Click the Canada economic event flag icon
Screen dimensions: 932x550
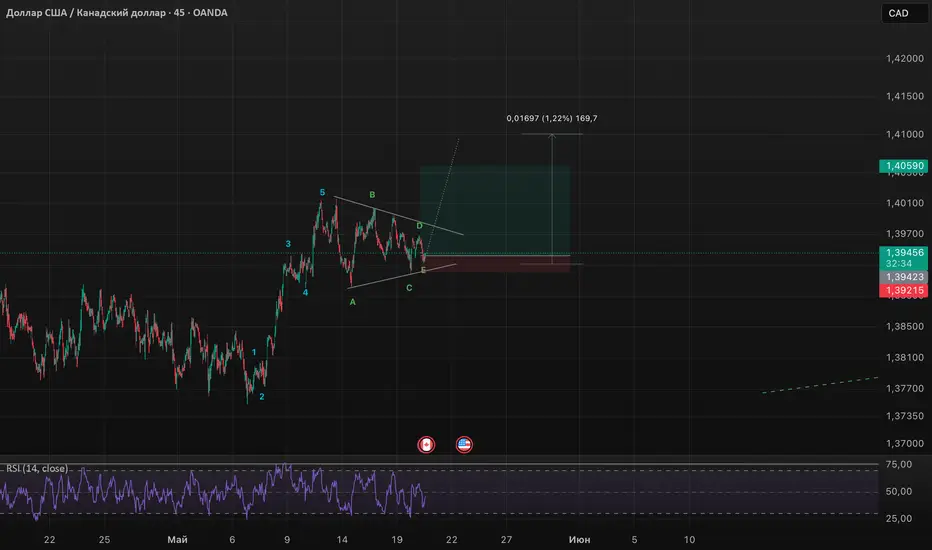coord(426,445)
